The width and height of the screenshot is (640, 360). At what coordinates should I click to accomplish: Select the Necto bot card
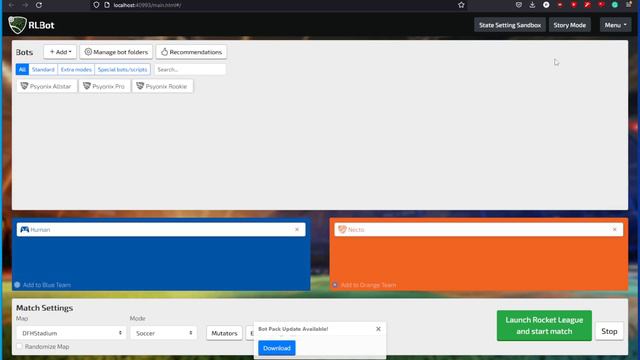478,229
